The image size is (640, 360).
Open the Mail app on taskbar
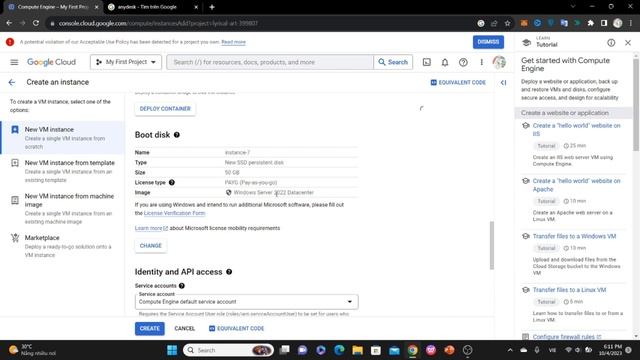tap(394, 350)
